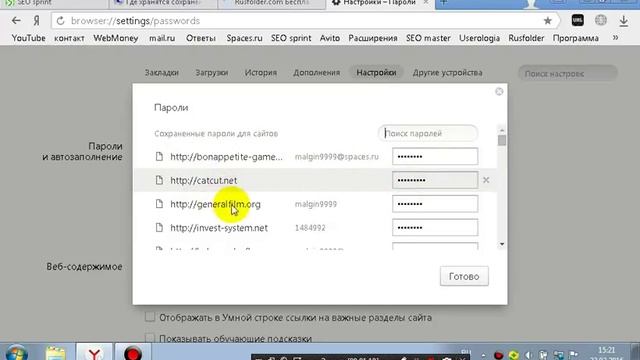The image size is (640, 360).
Task: Click the globe extension icon
Action: click(600, 20)
